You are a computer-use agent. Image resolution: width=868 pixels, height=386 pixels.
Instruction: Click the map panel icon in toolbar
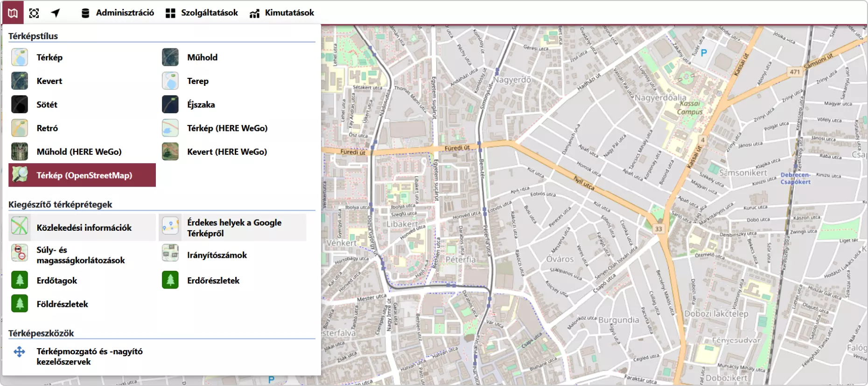(x=13, y=13)
